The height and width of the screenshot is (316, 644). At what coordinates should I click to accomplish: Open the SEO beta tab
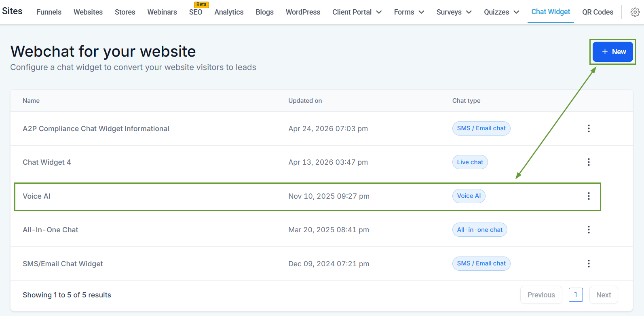point(196,12)
